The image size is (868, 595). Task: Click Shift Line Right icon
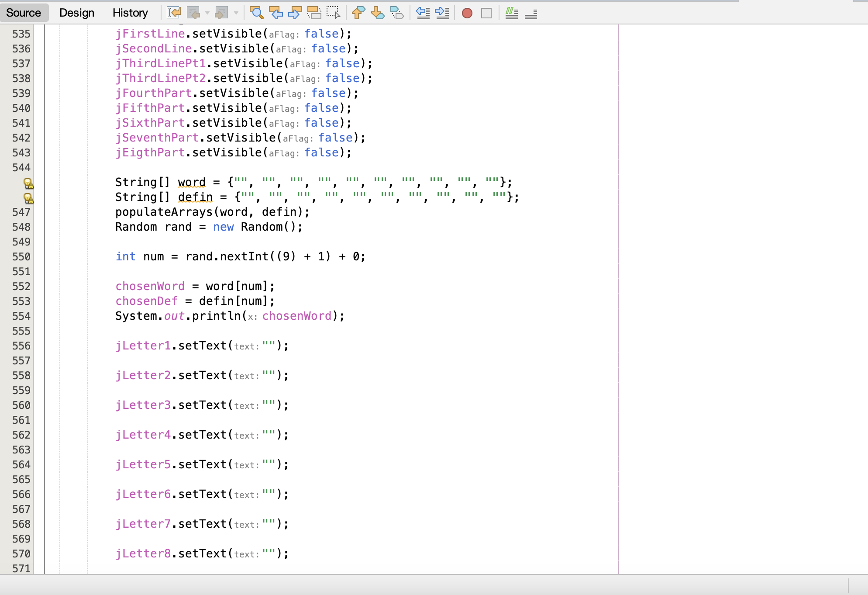[x=442, y=13]
